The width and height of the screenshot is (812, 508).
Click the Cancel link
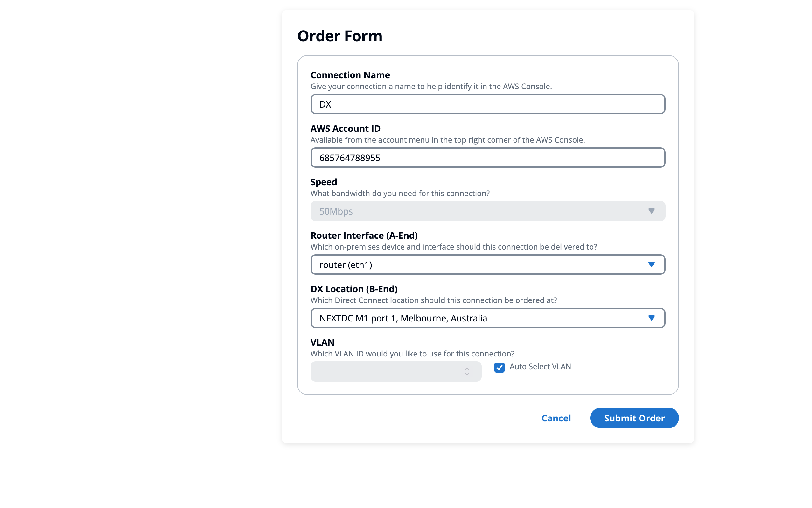[x=556, y=418]
